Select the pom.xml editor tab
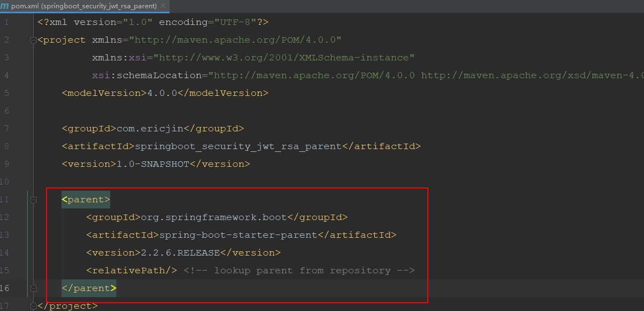Image resolution: width=644 pixels, height=311 pixels. pos(84,6)
